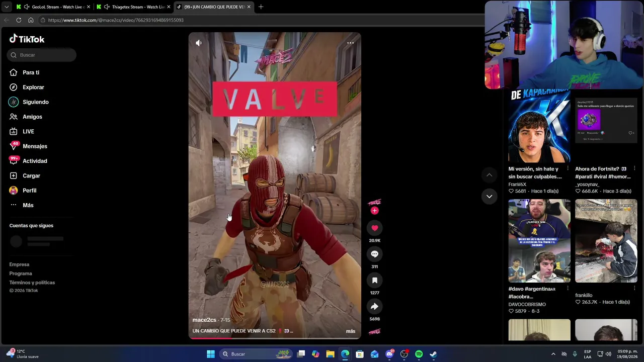Open Discord from the taskbar
The height and width of the screenshot is (362, 644).
click(x=389, y=354)
